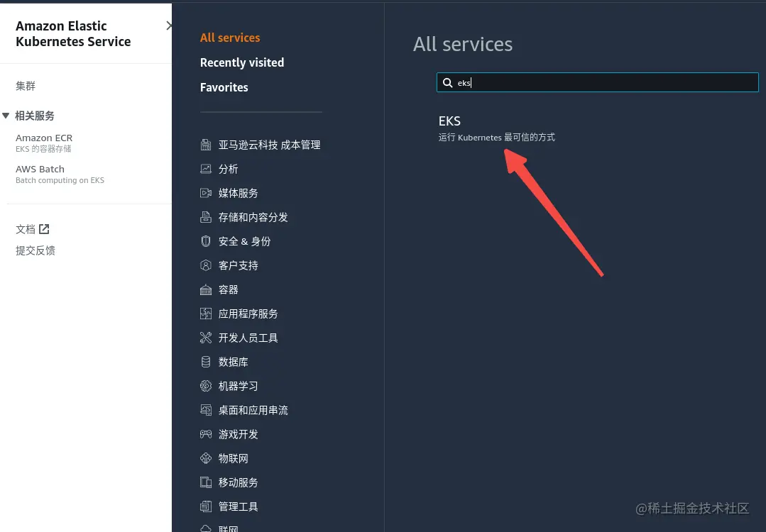Image resolution: width=766 pixels, height=532 pixels.
Task: Click the 运行 Kubernetes 最可信的方式 description
Action: click(x=497, y=137)
